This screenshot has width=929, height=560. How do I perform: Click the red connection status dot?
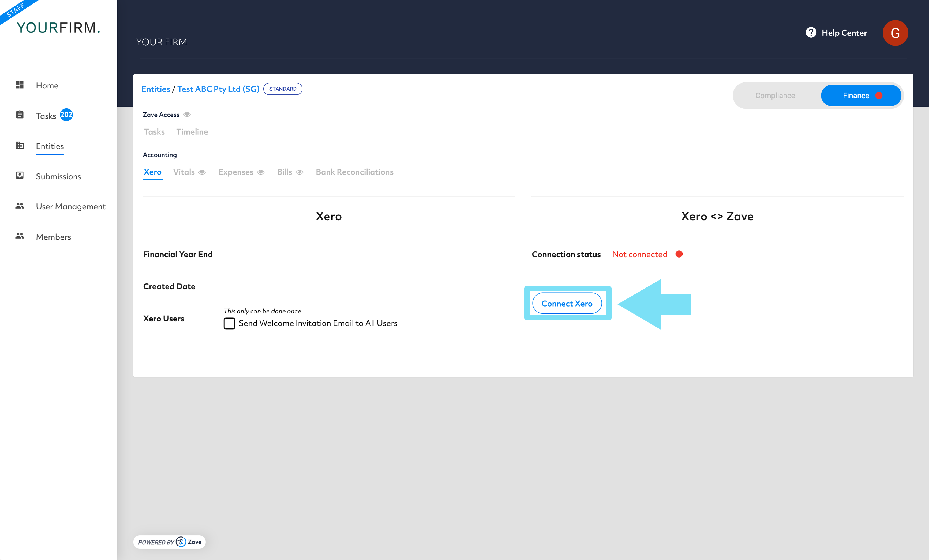[679, 254]
